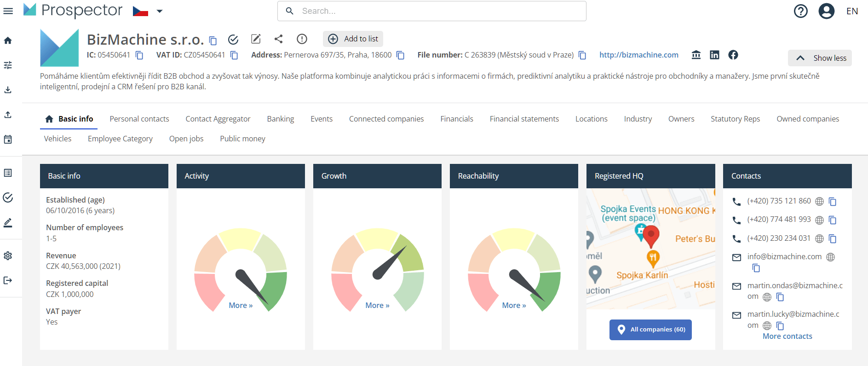868x366 pixels.
Task: Open the filters sidebar icon
Action: (8, 65)
